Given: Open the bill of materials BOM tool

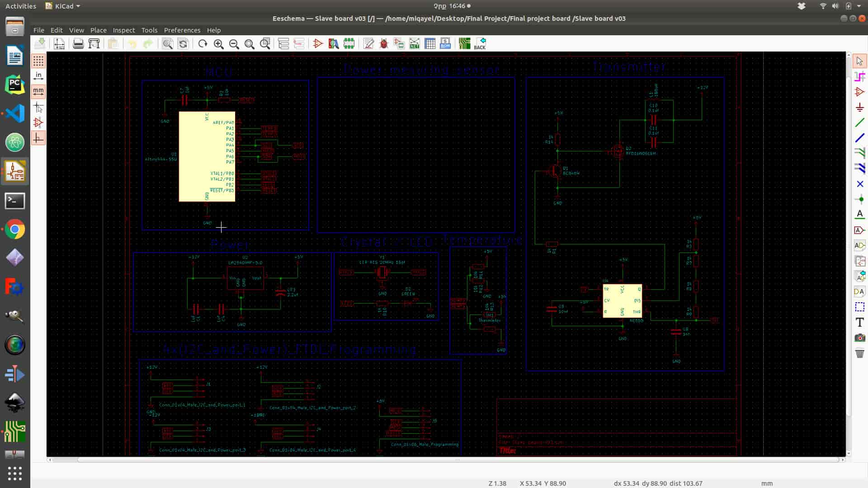Looking at the screenshot, I should click(x=445, y=44).
